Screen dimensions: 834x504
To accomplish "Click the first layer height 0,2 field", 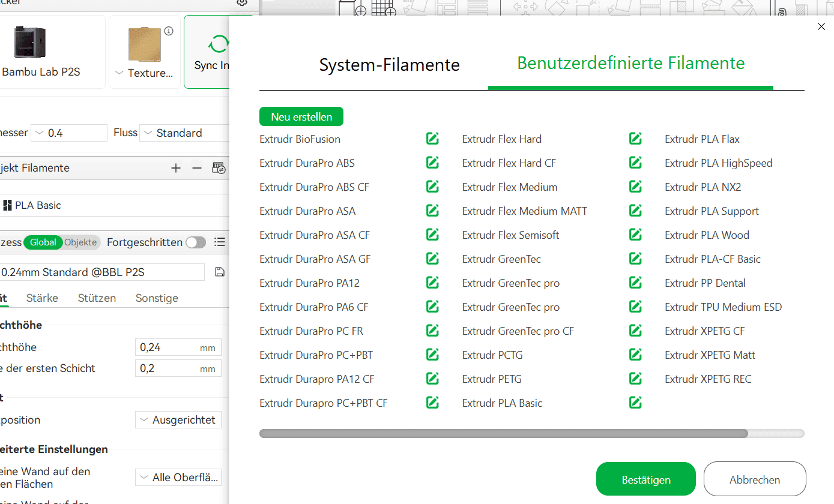I will click(x=178, y=368).
